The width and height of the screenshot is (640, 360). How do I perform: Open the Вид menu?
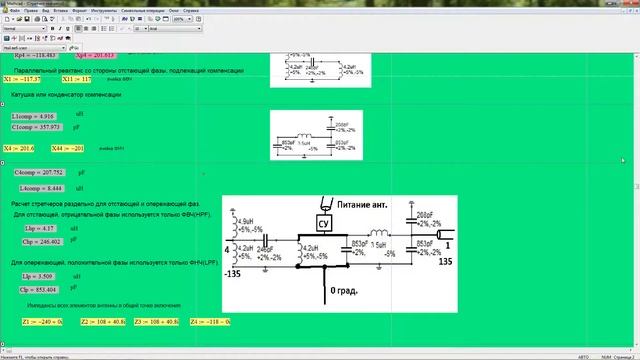tap(46, 11)
